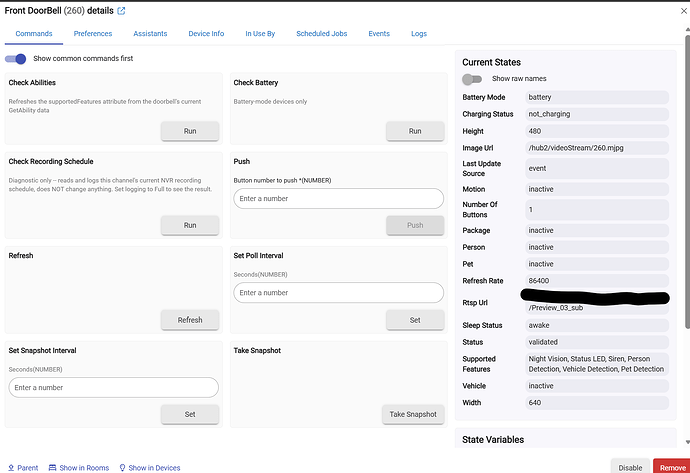Image resolution: width=690 pixels, height=473 pixels.
Task: Switch to the Commands tab
Action: click(34, 33)
